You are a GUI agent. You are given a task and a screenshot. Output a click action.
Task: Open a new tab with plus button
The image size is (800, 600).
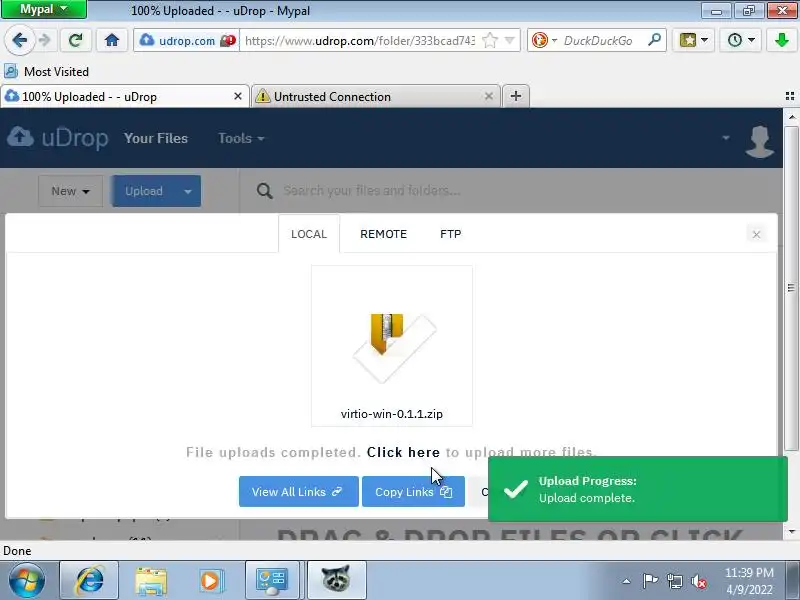tap(516, 96)
